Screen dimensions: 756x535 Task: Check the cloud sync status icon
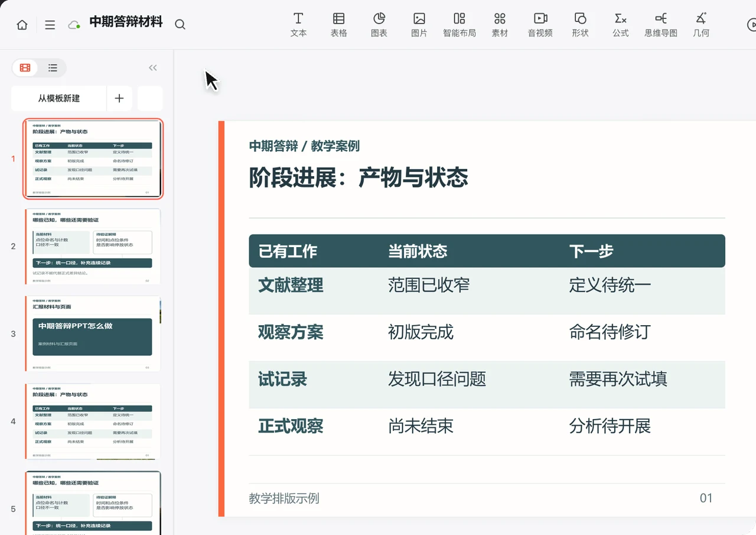(74, 25)
